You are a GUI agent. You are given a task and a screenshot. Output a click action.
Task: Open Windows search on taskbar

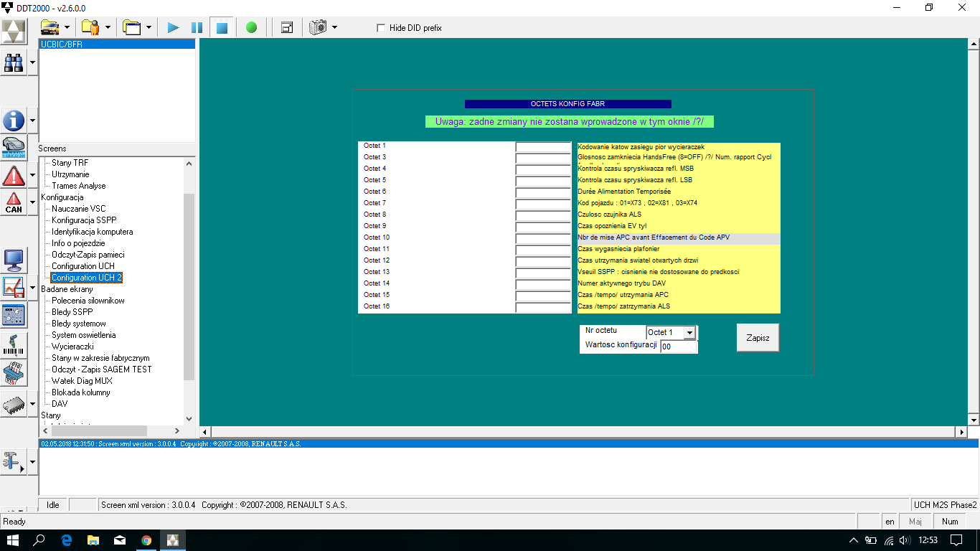pos(39,540)
